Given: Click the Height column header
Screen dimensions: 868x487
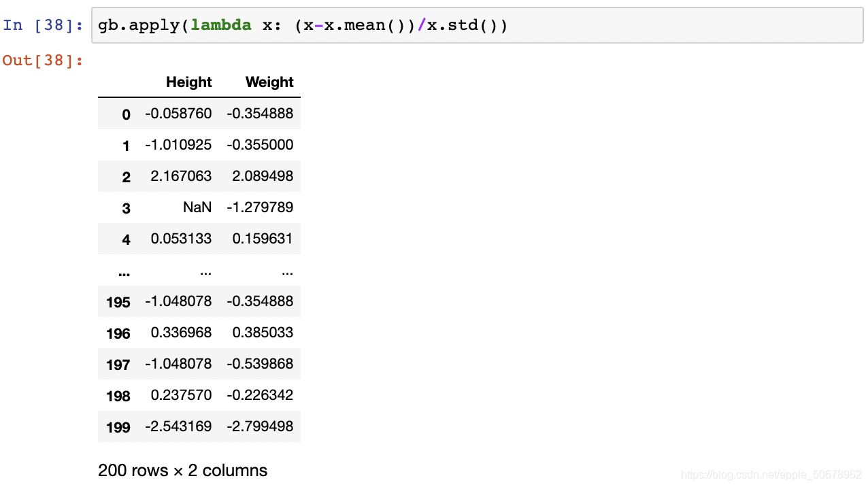Looking at the screenshot, I should 189,82.
